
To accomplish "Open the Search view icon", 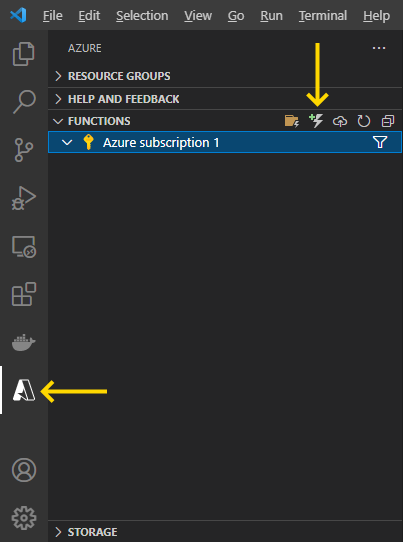I will (x=24, y=102).
